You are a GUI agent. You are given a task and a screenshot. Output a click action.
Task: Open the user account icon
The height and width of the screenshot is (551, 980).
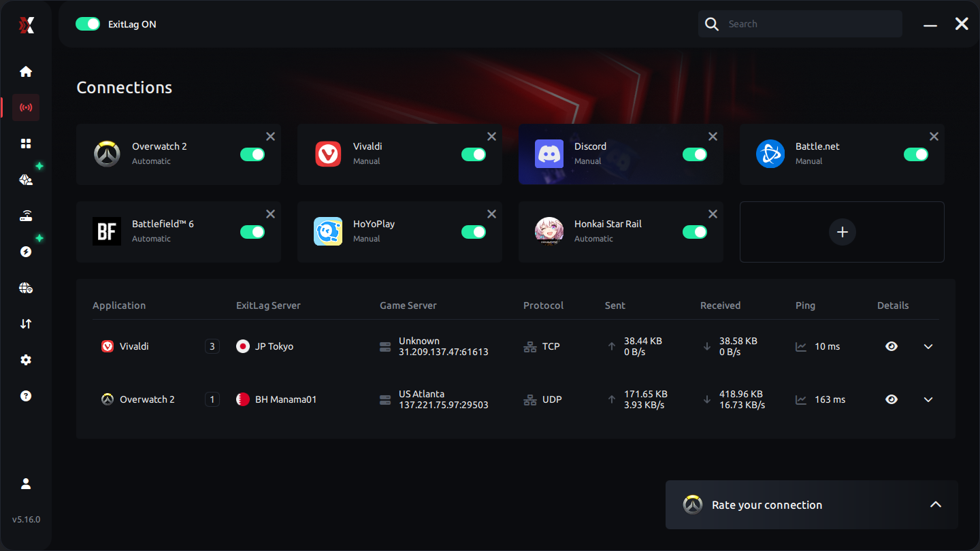point(26,484)
